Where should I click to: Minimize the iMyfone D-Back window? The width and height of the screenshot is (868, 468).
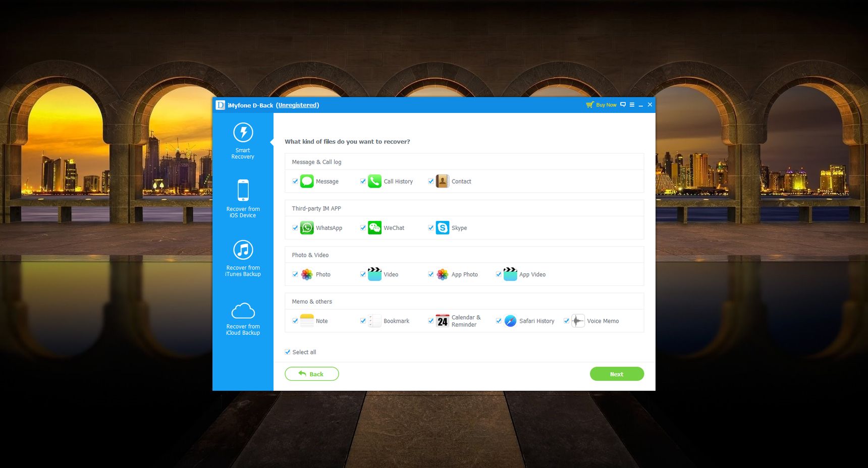[641, 105]
